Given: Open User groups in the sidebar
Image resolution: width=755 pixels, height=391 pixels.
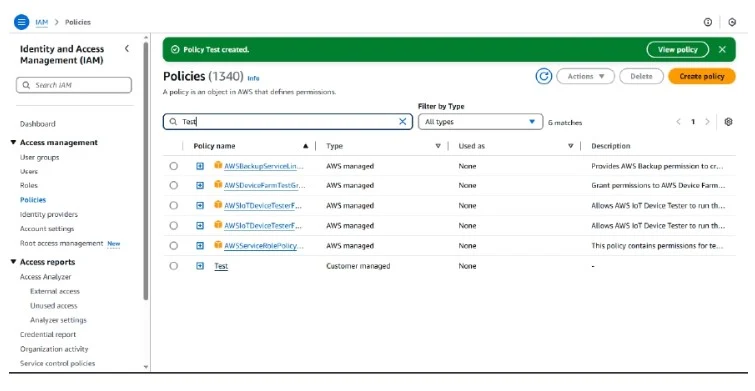Looking at the screenshot, I should click(39, 157).
